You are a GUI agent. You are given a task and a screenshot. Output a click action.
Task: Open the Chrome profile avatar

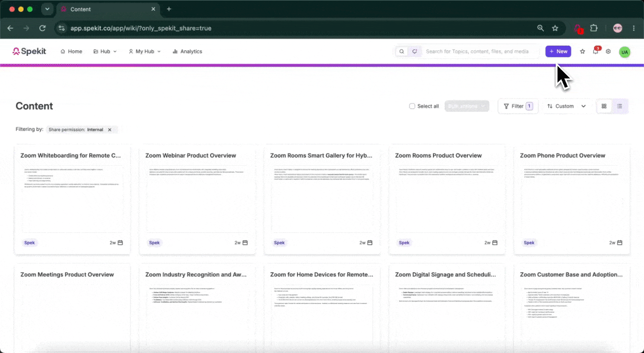pos(617,28)
